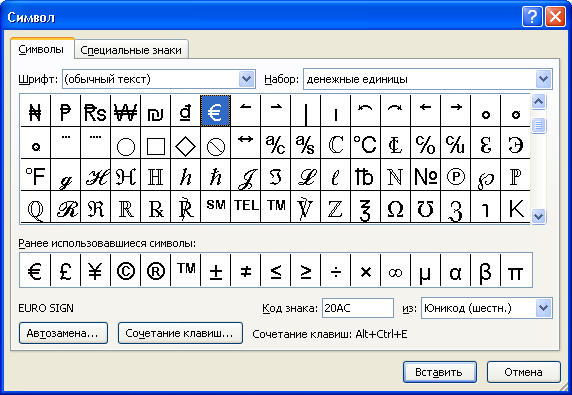Pick the plus-minus sign from recently used

(215, 270)
